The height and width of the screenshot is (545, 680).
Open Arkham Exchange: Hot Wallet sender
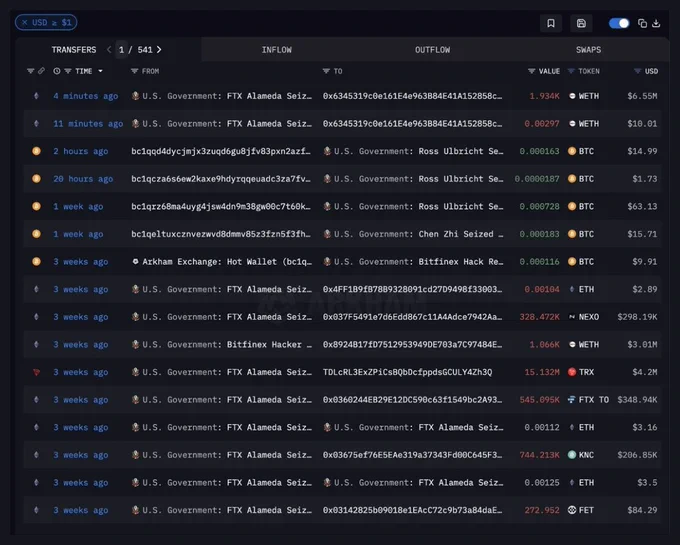click(x=222, y=262)
